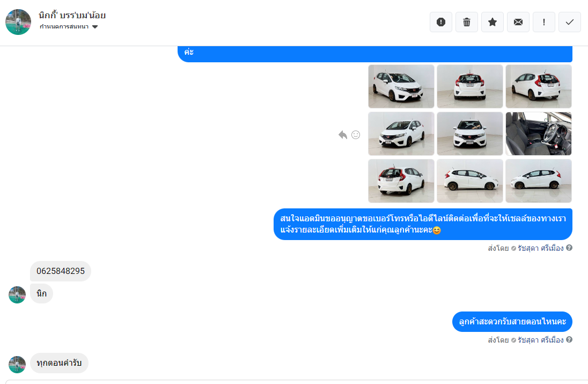Star this conversation as follow up
Viewport: 588px width, 384px height.
493,22
